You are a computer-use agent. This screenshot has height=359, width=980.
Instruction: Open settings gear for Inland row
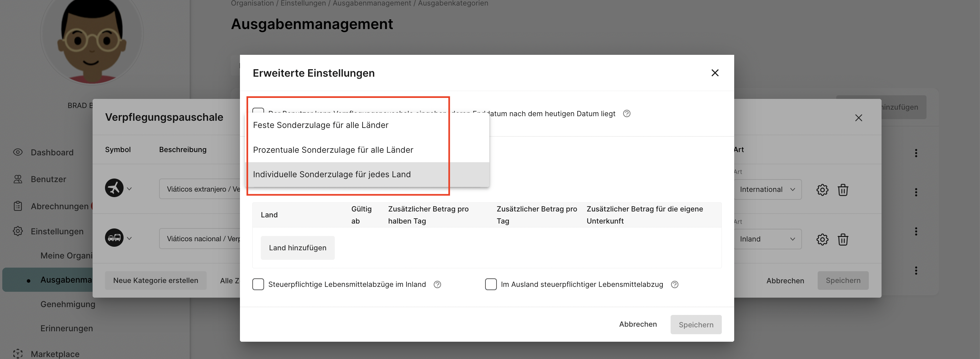[822, 239]
